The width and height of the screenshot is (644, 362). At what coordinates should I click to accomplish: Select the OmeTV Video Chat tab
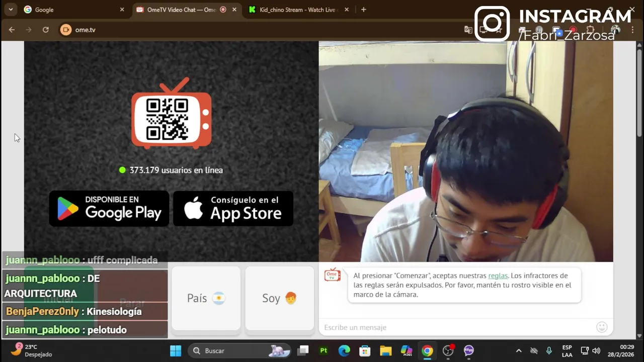click(x=187, y=10)
